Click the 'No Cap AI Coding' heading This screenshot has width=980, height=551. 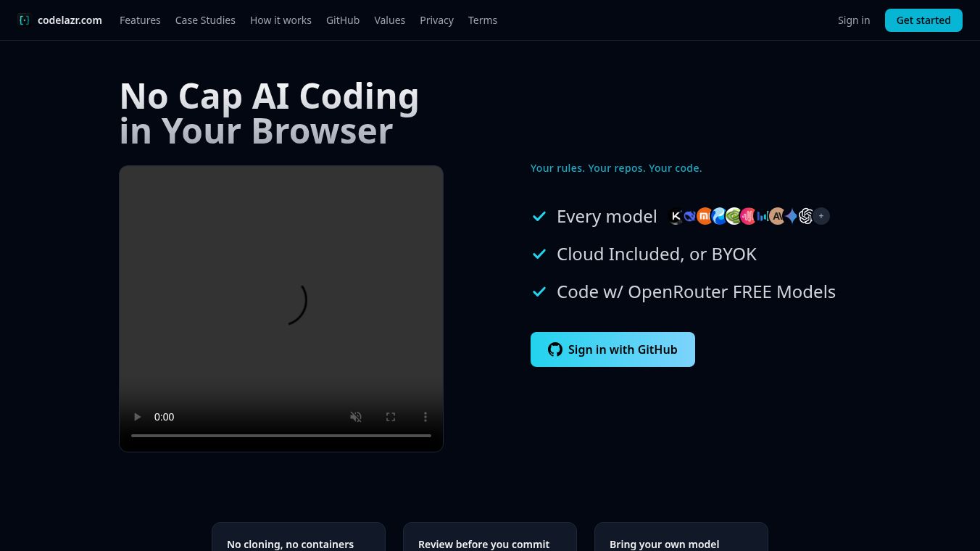(x=269, y=96)
